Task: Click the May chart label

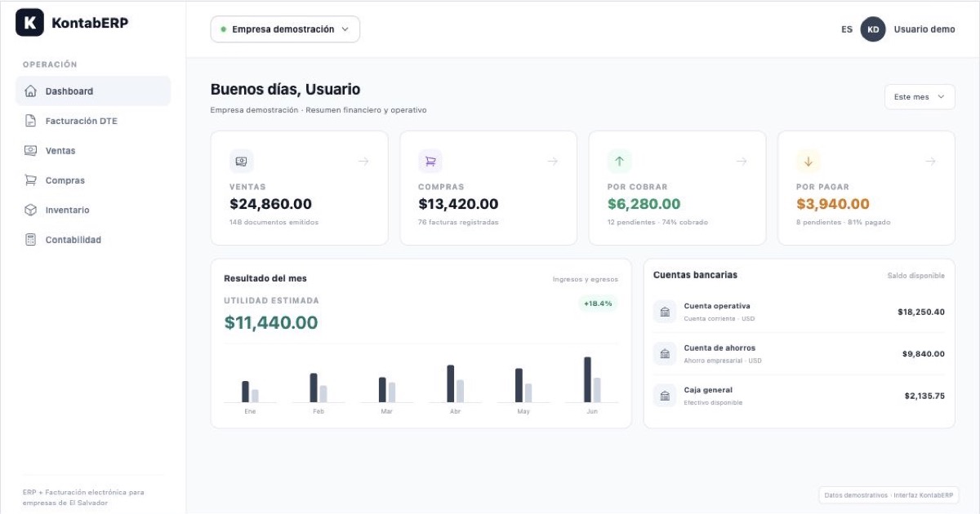Action: (x=523, y=412)
